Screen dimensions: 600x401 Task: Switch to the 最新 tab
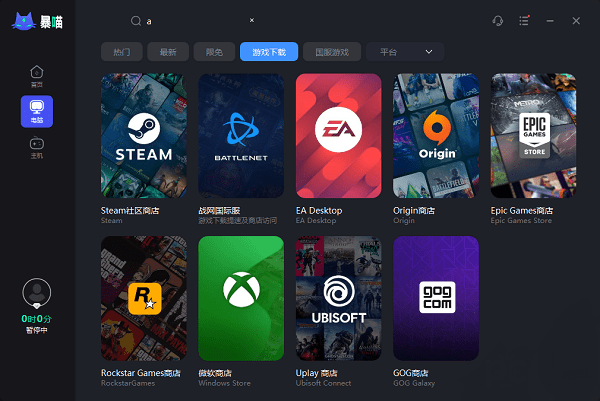point(168,52)
